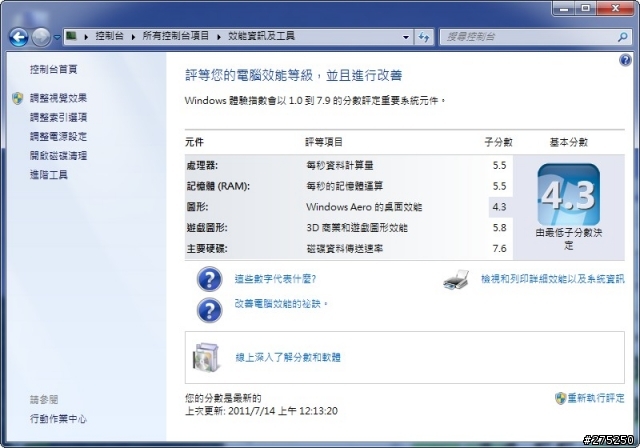Click the 子分數 column header
The width and height of the screenshot is (640, 448).
point(498,142)
